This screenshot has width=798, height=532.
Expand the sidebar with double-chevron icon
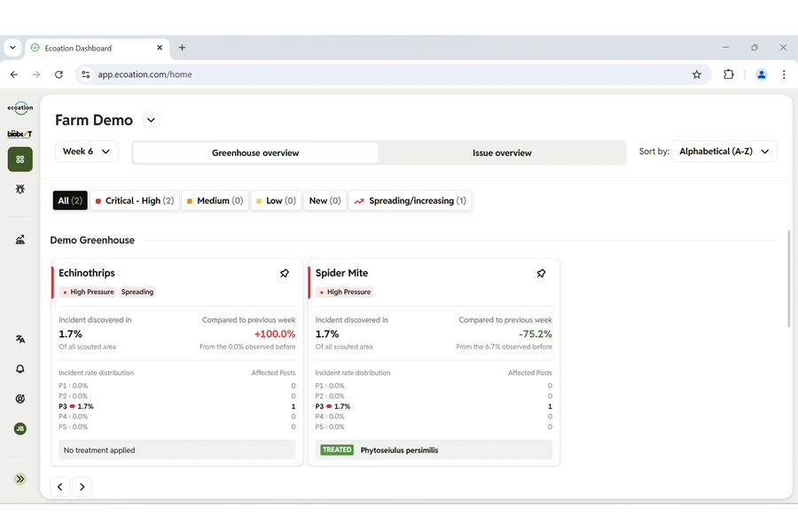20,479
